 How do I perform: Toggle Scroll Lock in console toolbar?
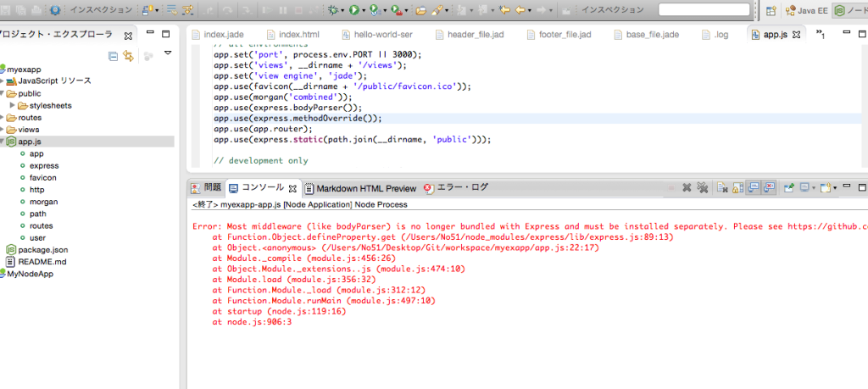[737, 188]
